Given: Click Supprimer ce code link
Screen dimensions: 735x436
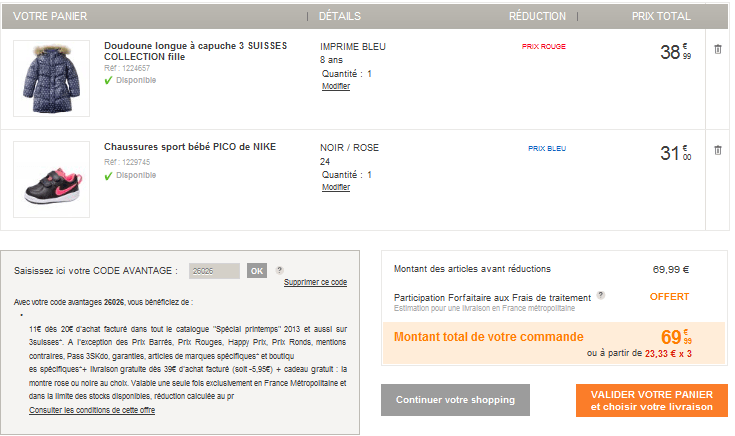Looking at the screenshot, I should tap(315, 282).
